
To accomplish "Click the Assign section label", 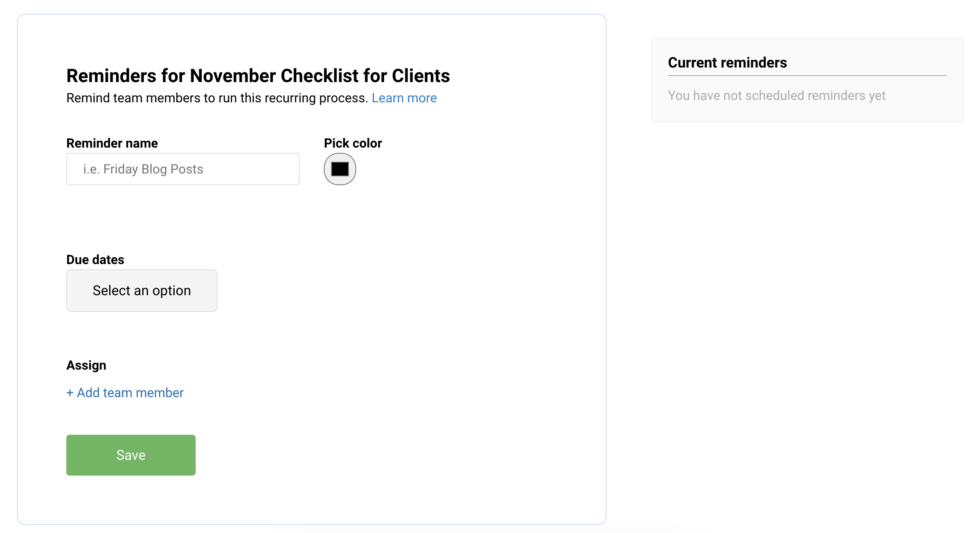I will pyautogui.click(x=86, y=365).
